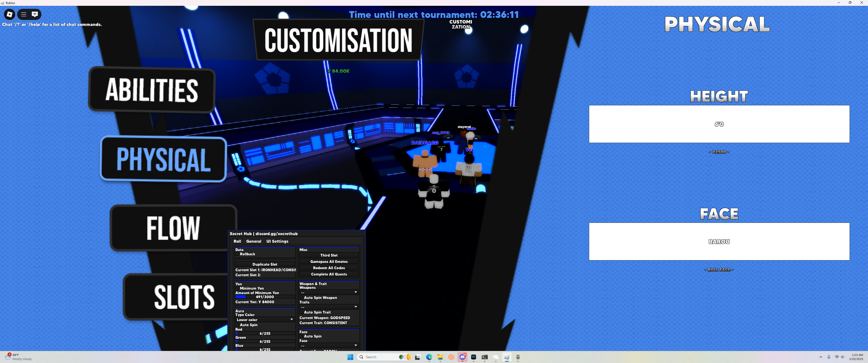Open the hamburger menu in the top bar

(23, 14)
